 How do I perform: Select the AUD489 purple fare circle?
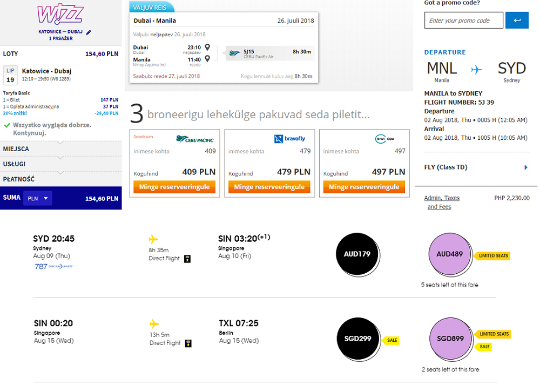[x=449, y=254]
